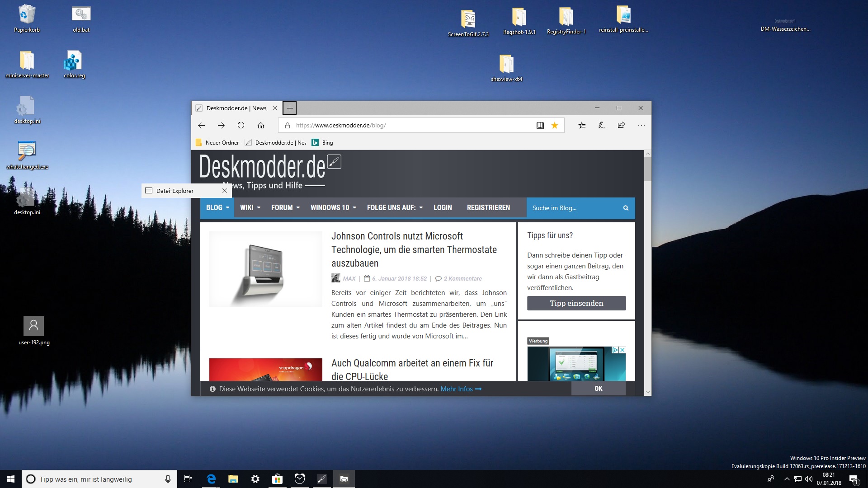Expand the BLOG dropdown menu

click(217, 208)
